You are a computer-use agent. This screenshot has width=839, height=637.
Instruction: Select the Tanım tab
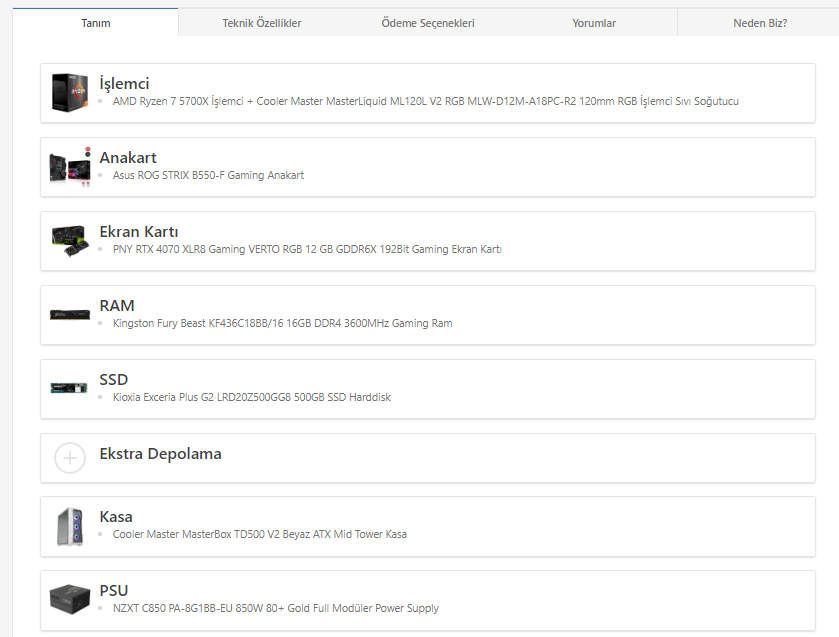pyautogui.click(x=96, y=23)
